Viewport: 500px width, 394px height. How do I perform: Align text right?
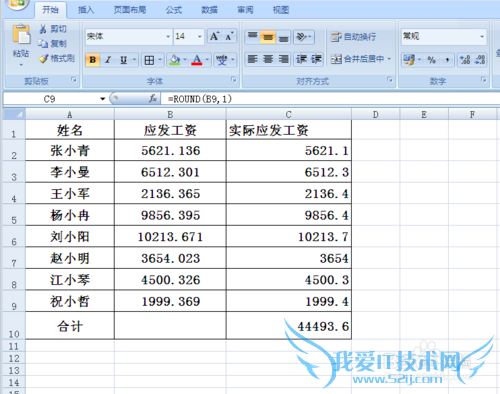283,59
